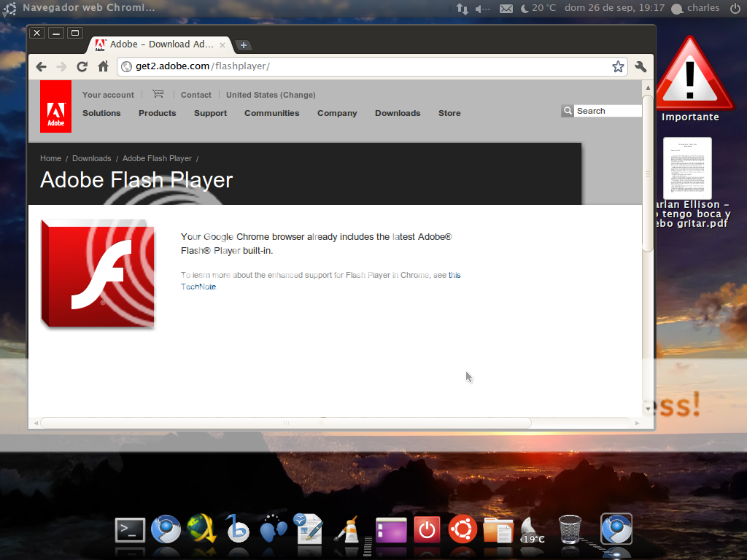Open the Your account link

108,95
